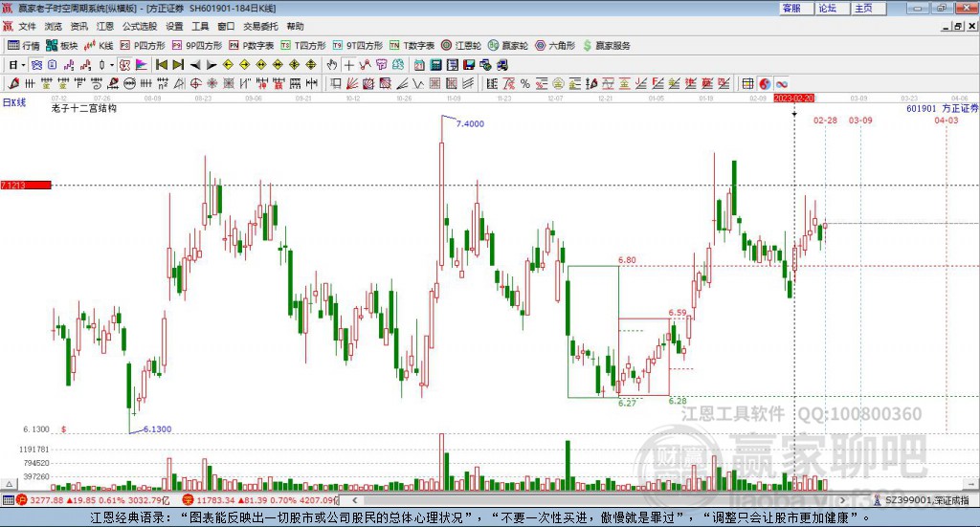Click the Shanghai index 3277.88 status entry

pos(92,500)
